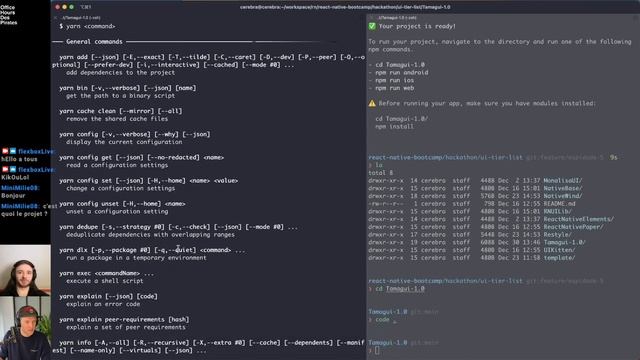Click the 'yarn dedupe' command line
The image size is (640, 360).
click(178, 227)
